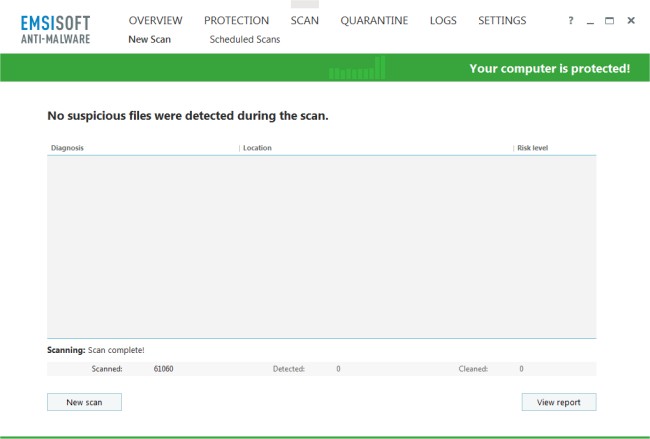The width and height of the screenshot is (650, 439).
Task: Click the 'No suspicious files were detected' heading
Action: coord(188,116)
